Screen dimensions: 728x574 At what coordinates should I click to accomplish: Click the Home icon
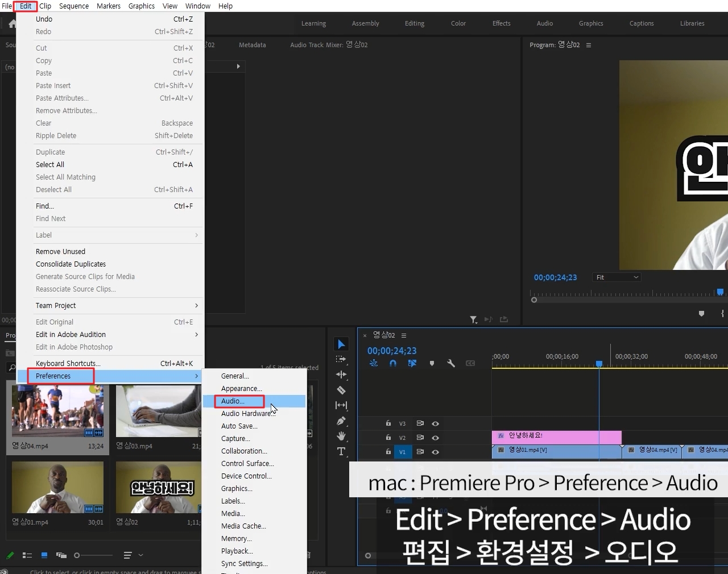pyautogui.click(x=13, y=24)
